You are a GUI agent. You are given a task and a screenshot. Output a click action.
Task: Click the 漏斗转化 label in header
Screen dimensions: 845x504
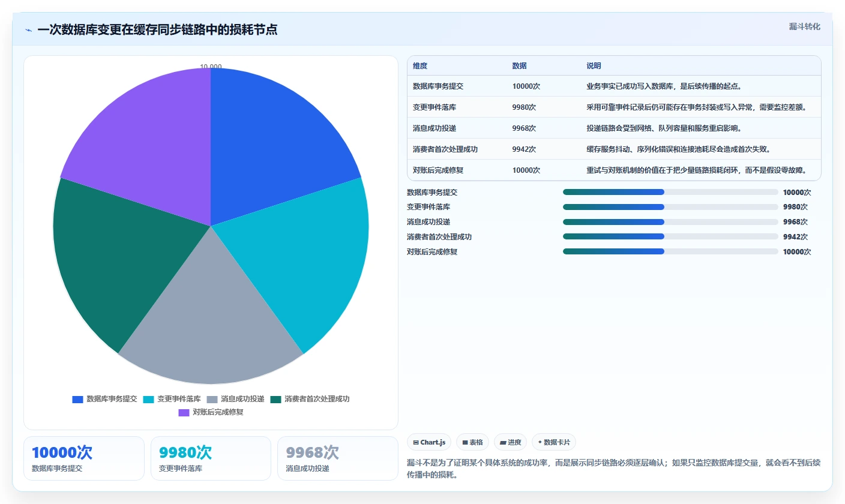(x=804, y=26)
